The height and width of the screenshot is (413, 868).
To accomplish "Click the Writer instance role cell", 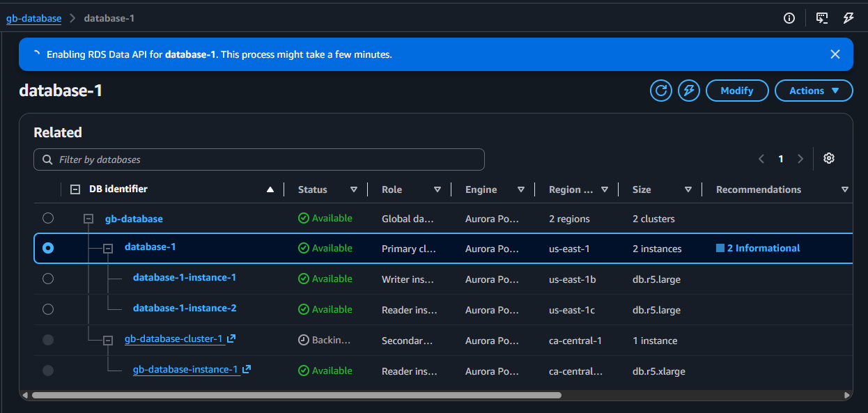I will [408, 279].
